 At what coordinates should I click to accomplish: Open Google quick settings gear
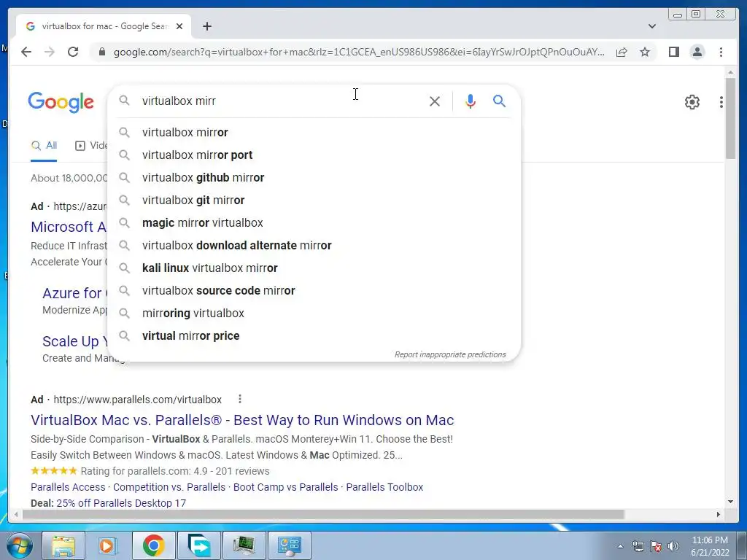(692, 102)
